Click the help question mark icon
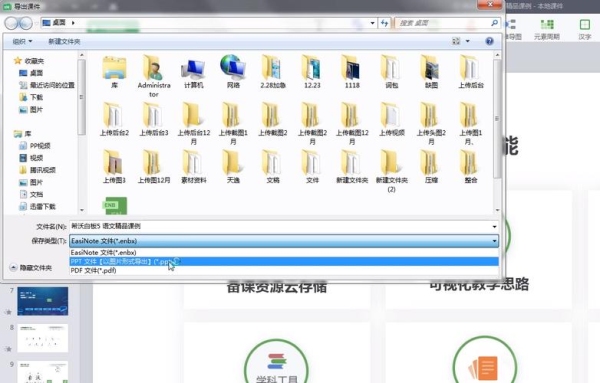The height and width of the screenshot is (383, 600). point(489,41)
